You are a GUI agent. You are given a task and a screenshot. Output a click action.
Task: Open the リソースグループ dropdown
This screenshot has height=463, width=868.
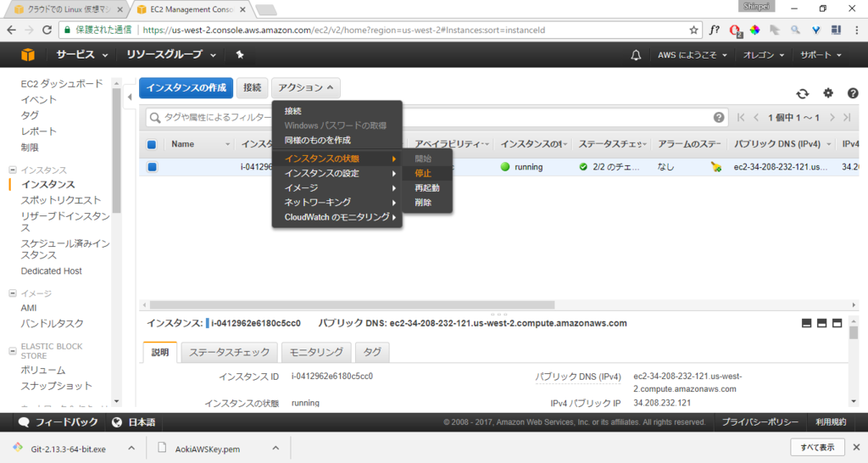coord(170,55)
